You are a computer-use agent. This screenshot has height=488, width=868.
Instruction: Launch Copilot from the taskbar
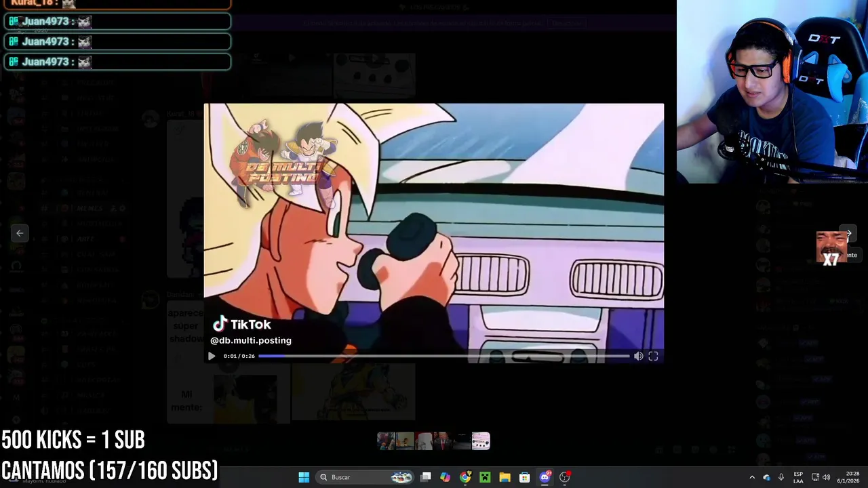click(445, 477)
